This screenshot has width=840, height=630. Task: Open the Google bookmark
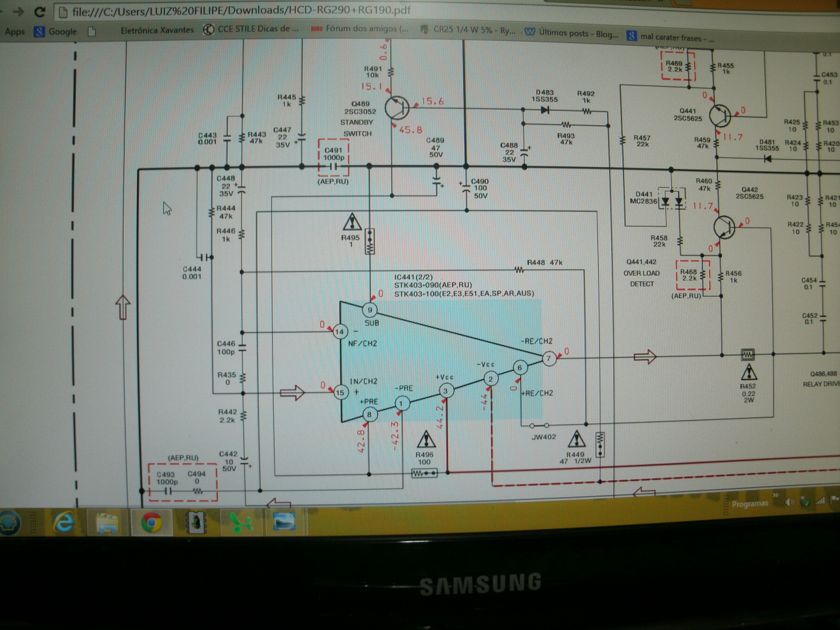(55, 31)
